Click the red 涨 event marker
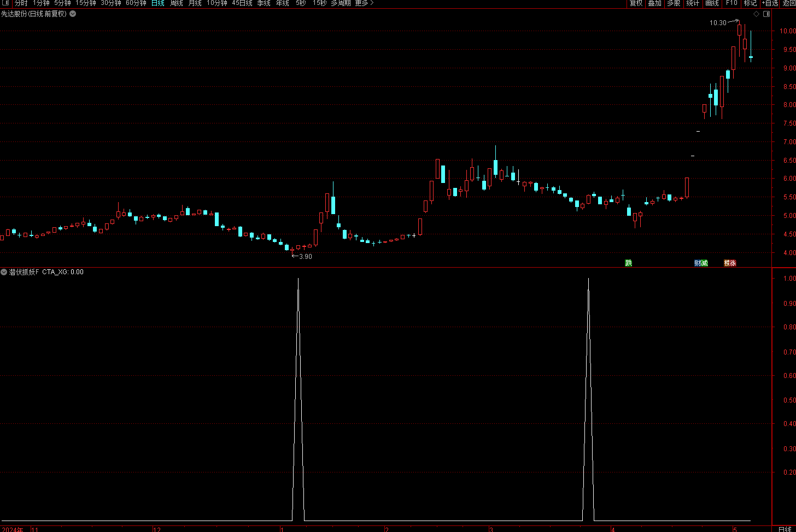This screenshot has width=796, height=532. coord(733,263)
